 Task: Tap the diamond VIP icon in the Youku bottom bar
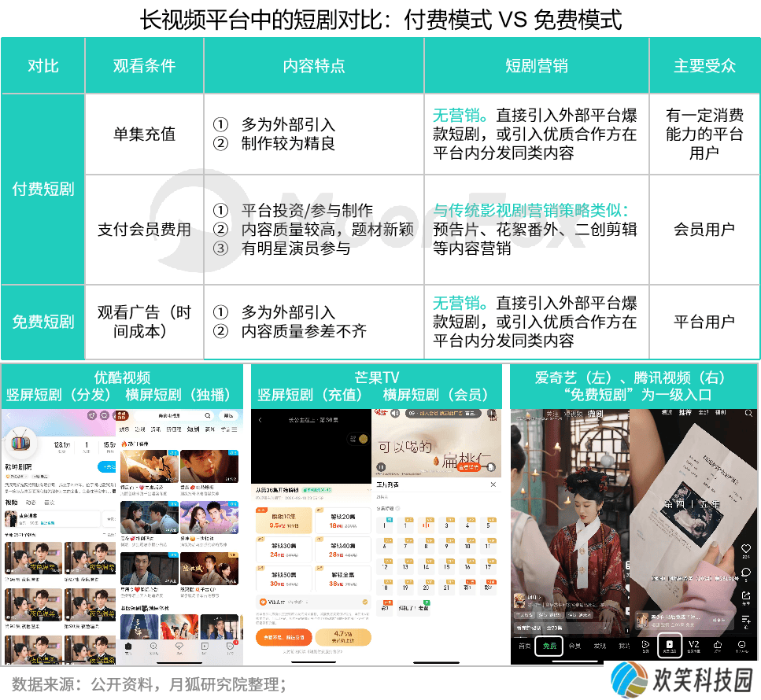179,647
